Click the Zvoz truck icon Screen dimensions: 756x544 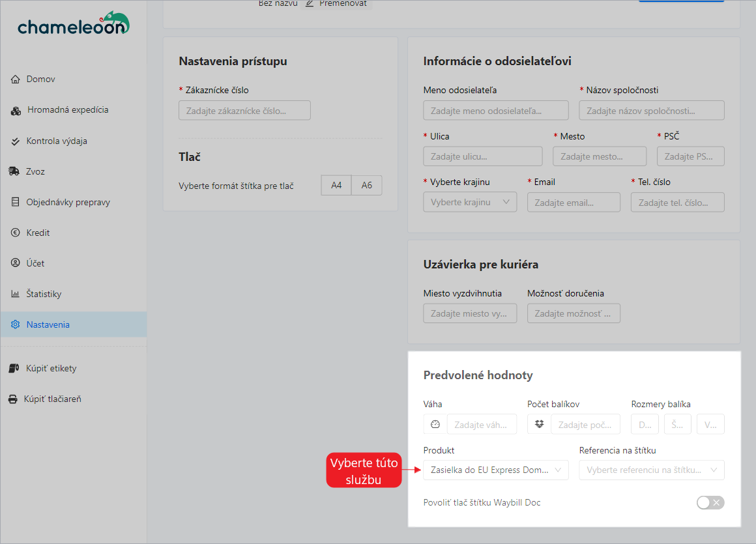click(x=14, y=171)
